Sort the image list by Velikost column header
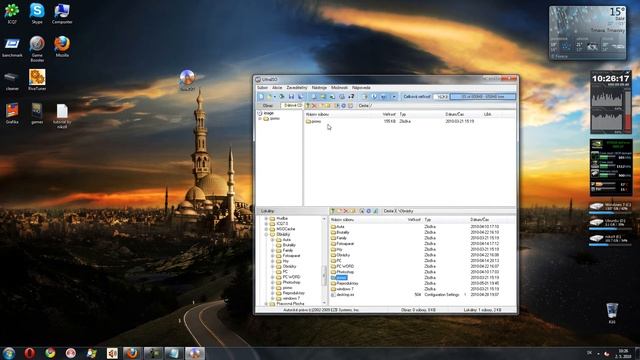 tap(389, 114)
